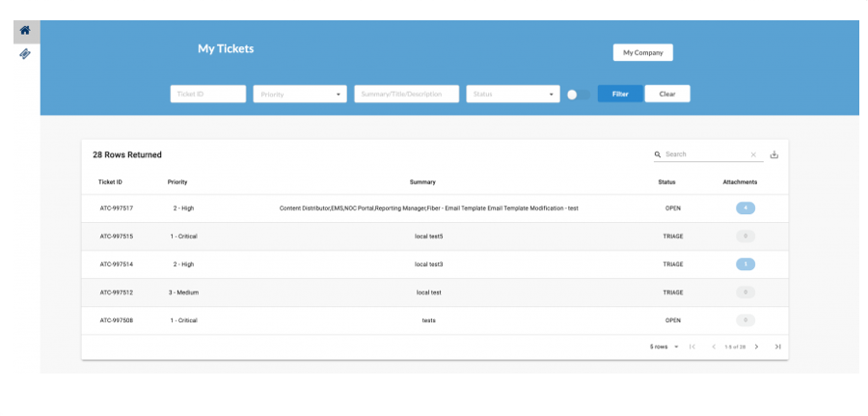Screen dimensions: 868x416
Task: Go to the next page of tickets
Action: (756, 347)
